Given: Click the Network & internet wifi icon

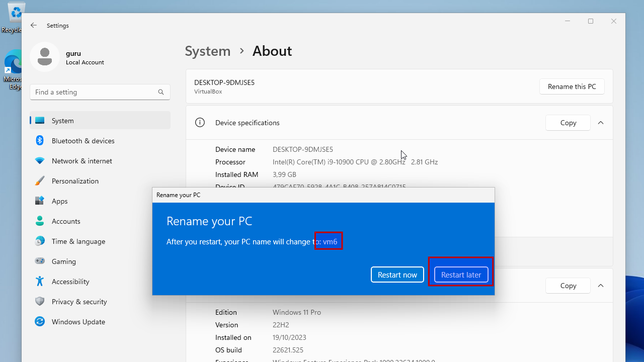Looking at the screenshot, I should [x=40, y=161].
